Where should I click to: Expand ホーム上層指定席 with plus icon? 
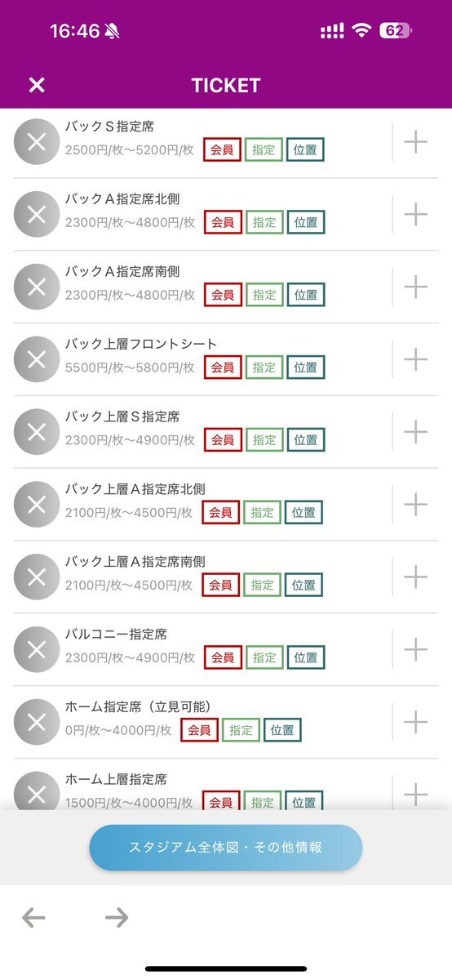coord(416,794)
